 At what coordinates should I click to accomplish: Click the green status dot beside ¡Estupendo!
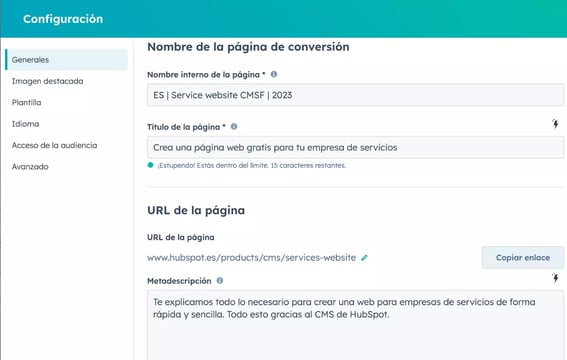150,165
